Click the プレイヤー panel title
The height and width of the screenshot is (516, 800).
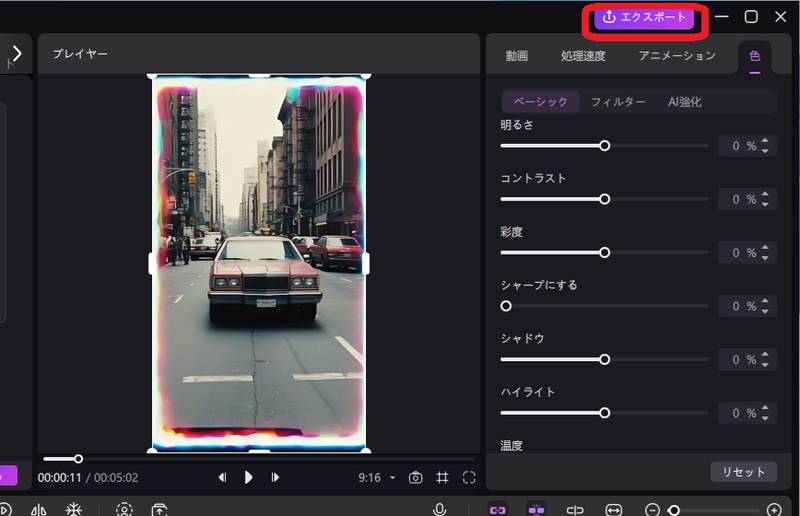pyautogui.click(x=80, y=54)
